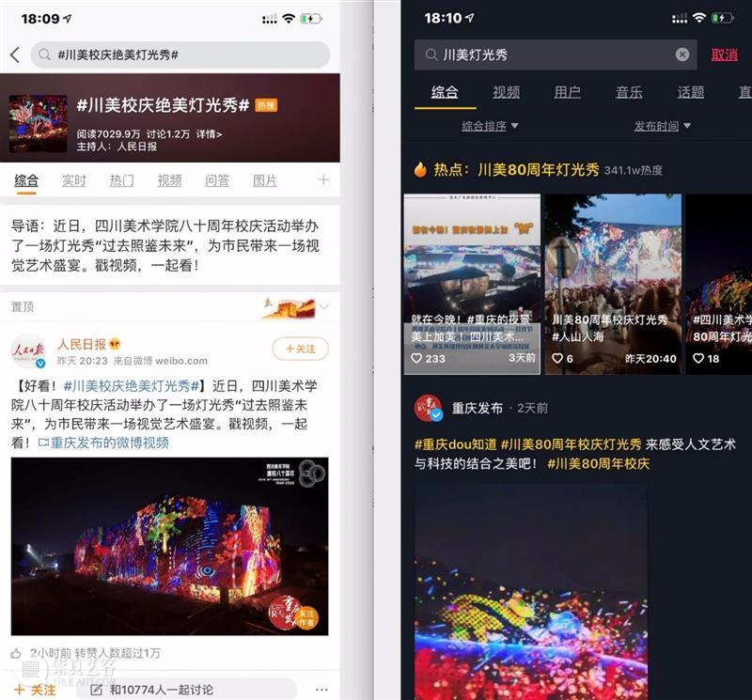The image size is (752, 700).
Task: Switch to the 用户 tab in Douyin
Action: pyautogui.click(x=568, y=92)
